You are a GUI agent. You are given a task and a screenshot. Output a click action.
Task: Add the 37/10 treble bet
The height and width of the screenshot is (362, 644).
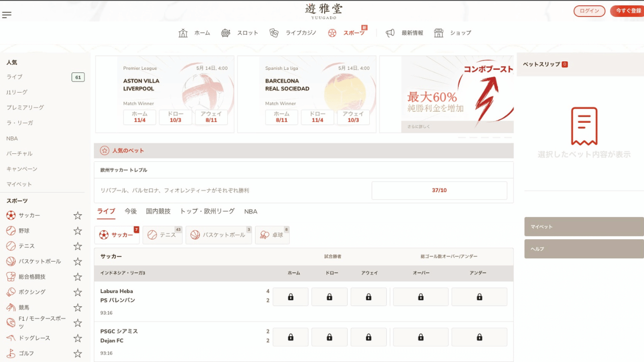pos(439,191)
